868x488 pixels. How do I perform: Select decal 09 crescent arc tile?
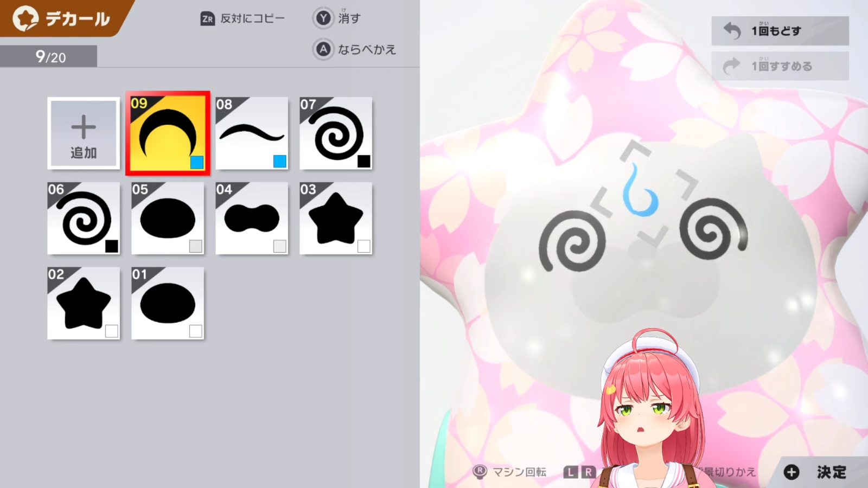point(168,133)
